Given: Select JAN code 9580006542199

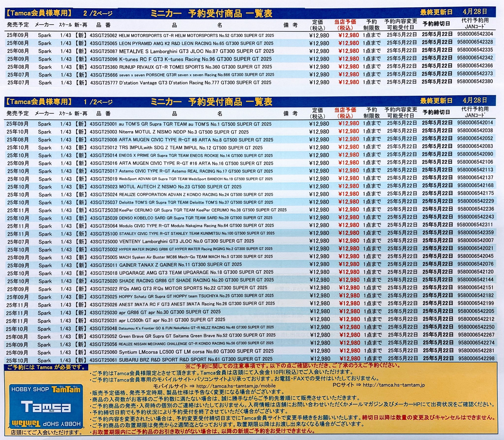Looking at the screenshot, I should [x=476, y=303].
